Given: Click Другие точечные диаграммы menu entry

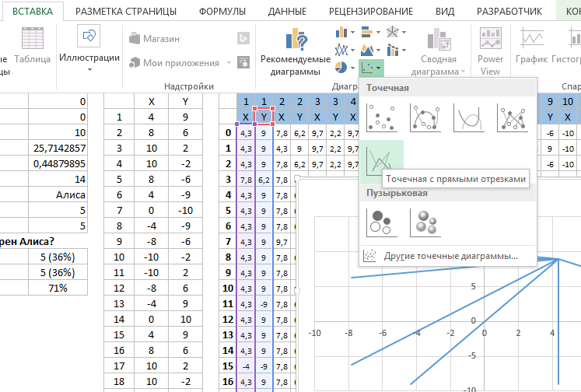Looking at the screenshot, I should 450,256.
